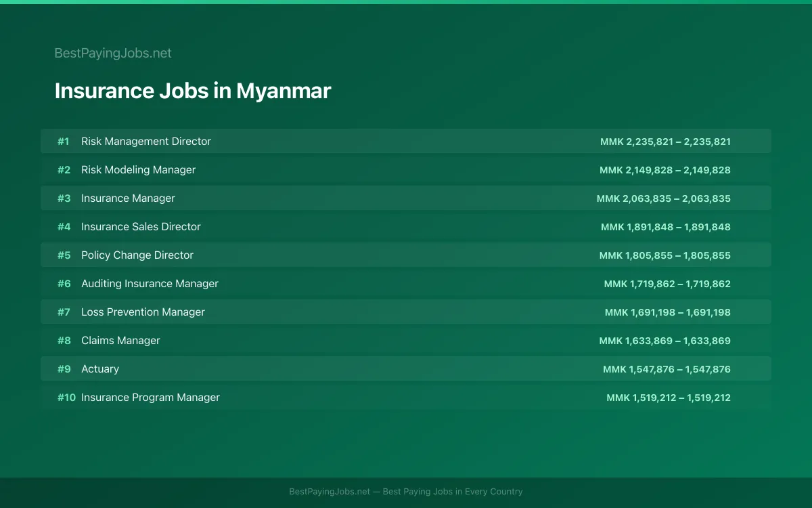Click rank number #6

pos(64,284)
